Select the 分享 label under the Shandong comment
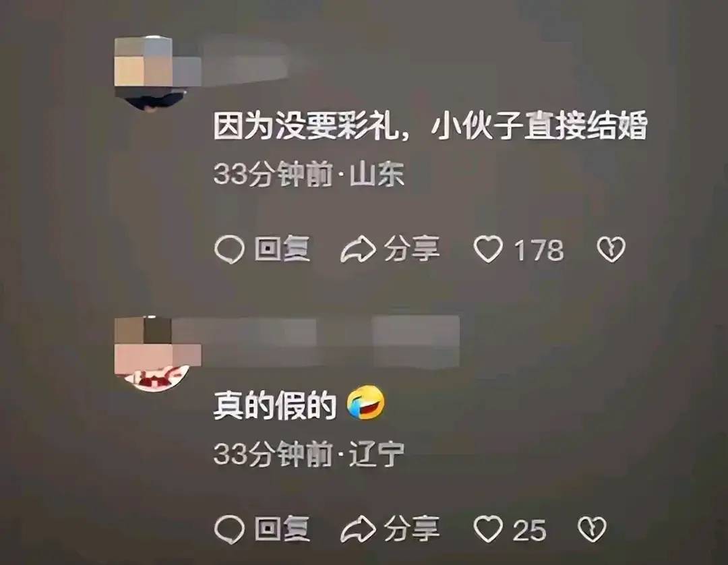Screen dimensions: 728x565 pyautogui.click(x=411, y=249)
